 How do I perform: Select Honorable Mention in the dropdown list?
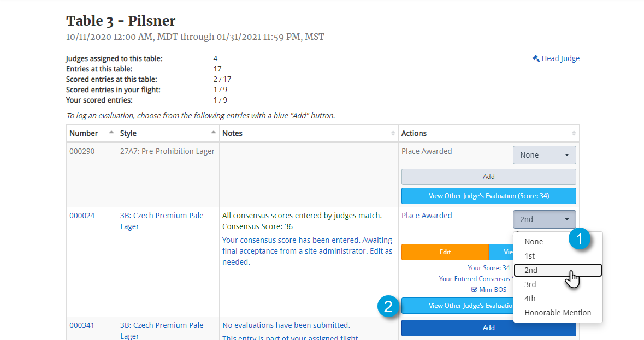point(557,313)
